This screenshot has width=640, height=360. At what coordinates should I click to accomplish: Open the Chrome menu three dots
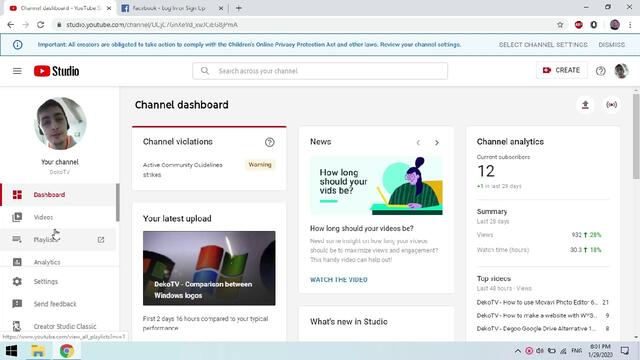(x=630, y=25)
